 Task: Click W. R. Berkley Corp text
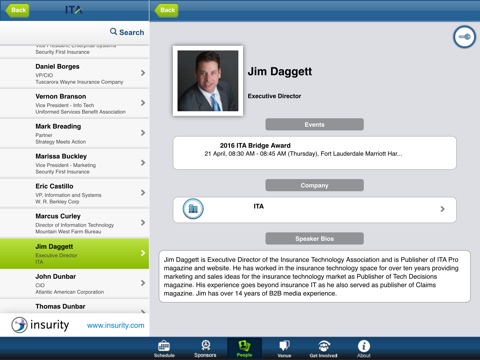click(57, 202)
